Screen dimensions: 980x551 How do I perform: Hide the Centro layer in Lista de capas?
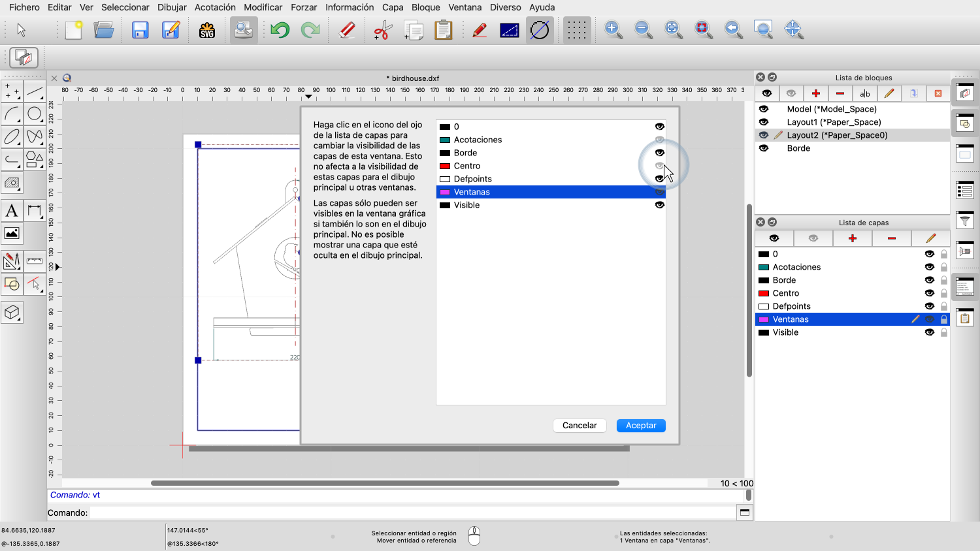pyautogui.click(x=929, y=293)
